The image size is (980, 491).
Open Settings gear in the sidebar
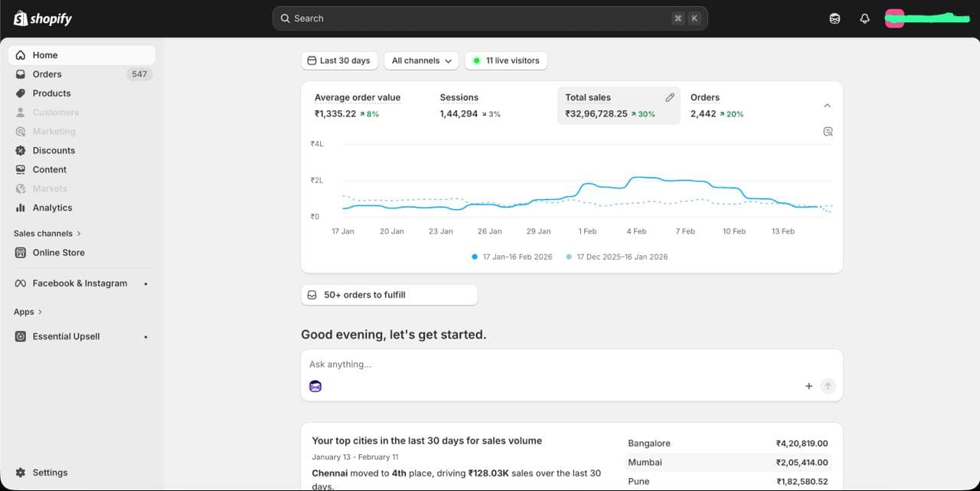click(x=41, y=473)
